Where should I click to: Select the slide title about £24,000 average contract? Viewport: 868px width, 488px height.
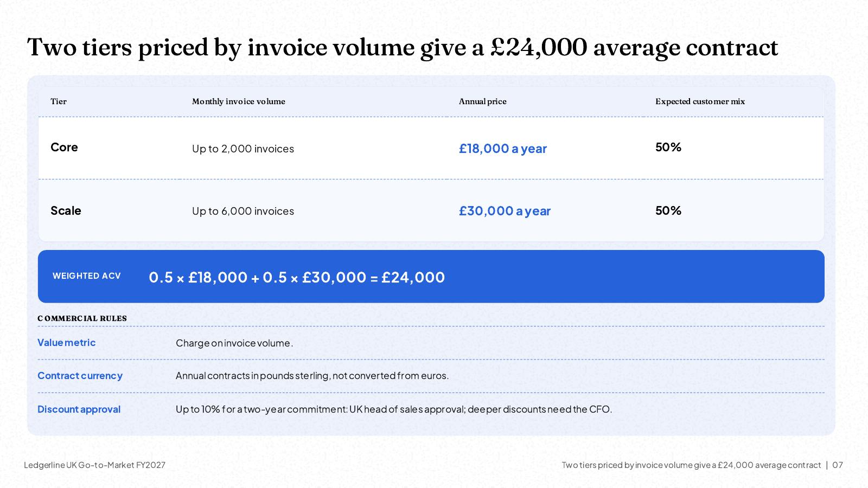coord(403,47)
